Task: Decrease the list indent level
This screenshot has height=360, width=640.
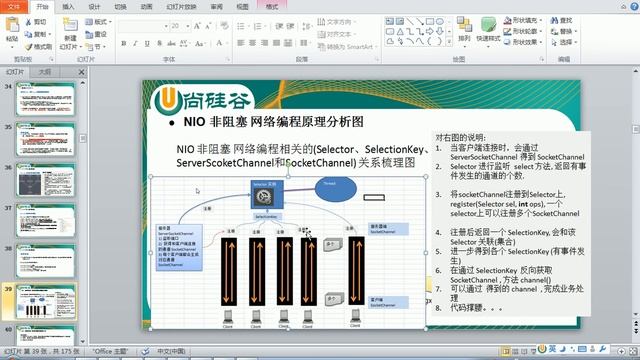Action: pos(279,26)
